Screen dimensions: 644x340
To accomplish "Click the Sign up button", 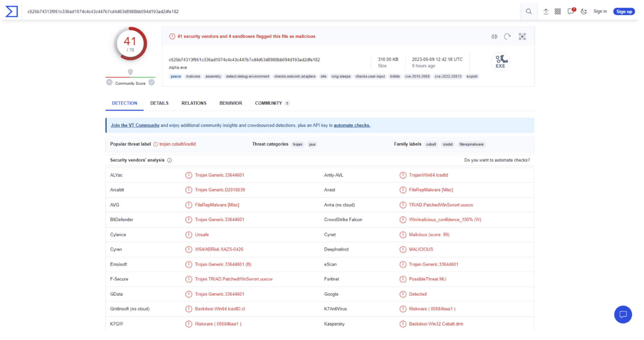I will [624, 12].
